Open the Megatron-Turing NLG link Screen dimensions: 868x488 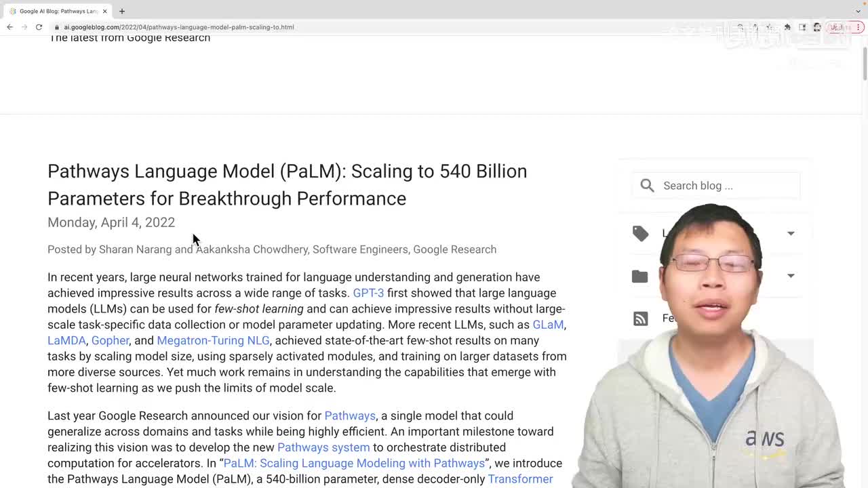(213, 340)
